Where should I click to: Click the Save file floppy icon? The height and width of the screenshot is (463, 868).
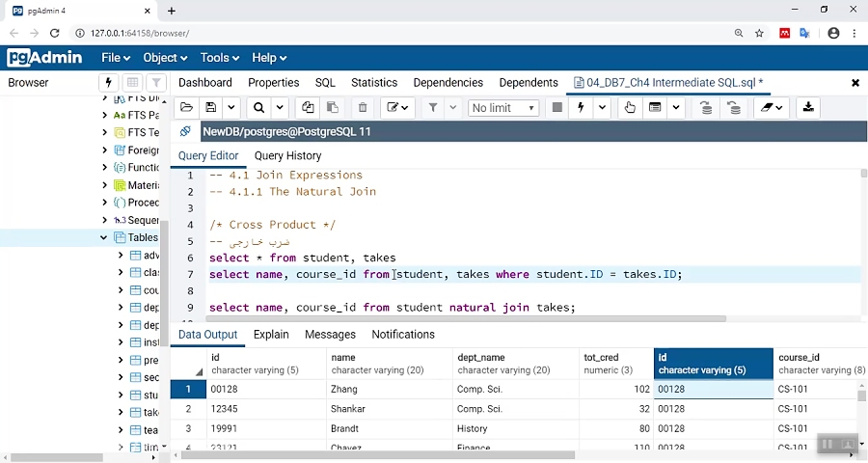pyautogui.click(x=211, y=108)
